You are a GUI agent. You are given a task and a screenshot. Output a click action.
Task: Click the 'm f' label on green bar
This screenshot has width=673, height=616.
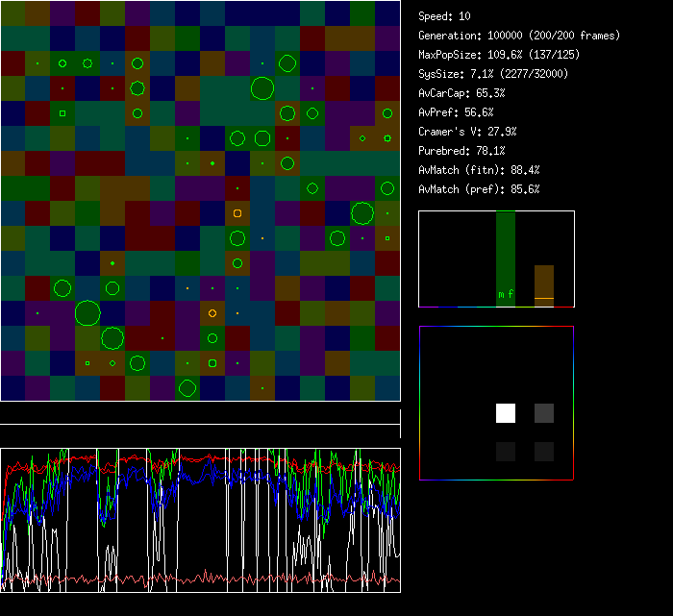pyautogui.click(x=506, y=294)
